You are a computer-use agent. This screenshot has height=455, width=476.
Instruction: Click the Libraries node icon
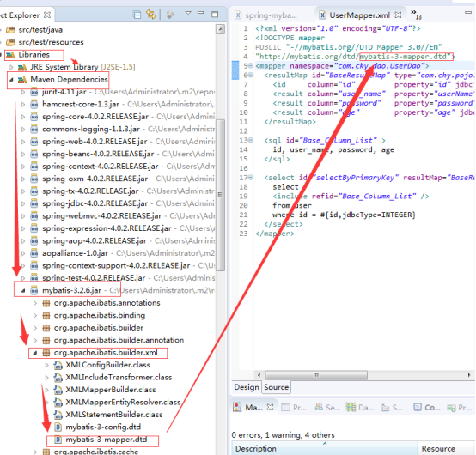pyautogui.click(x=10, y=55)
